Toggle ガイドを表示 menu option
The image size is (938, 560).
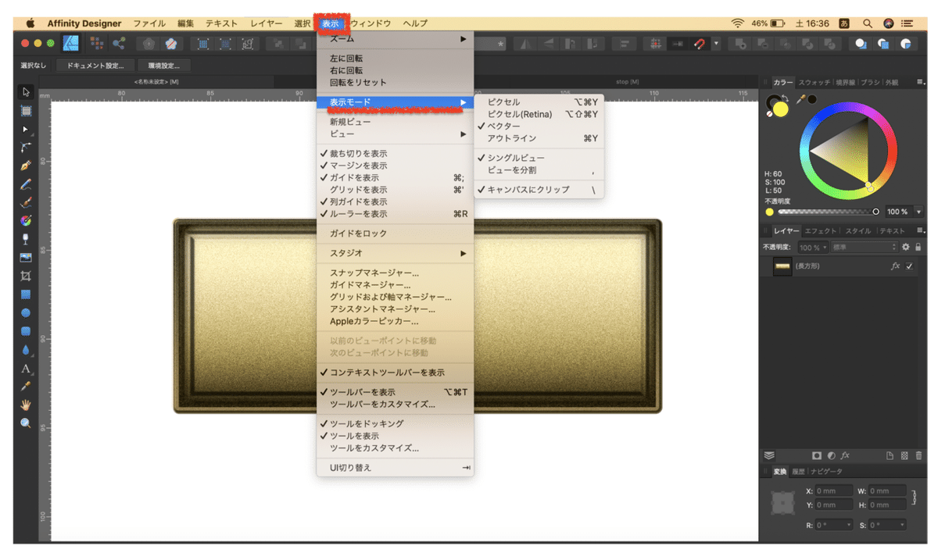[x=395, y=178]
